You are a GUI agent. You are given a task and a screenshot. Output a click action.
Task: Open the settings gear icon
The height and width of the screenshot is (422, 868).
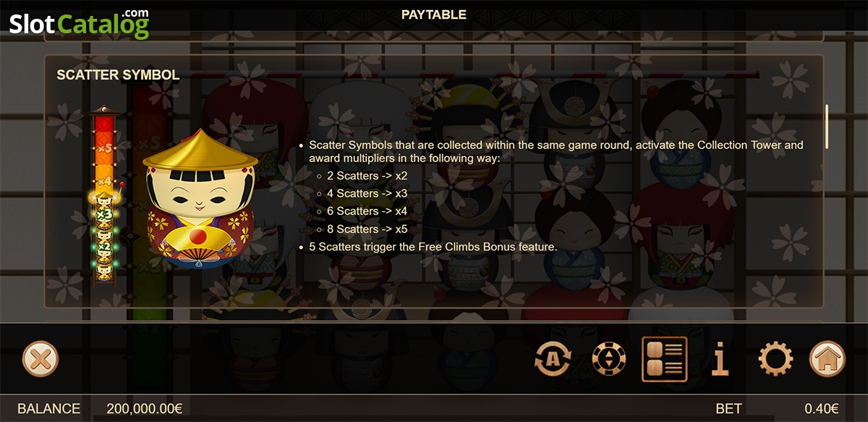pos(775,359)
